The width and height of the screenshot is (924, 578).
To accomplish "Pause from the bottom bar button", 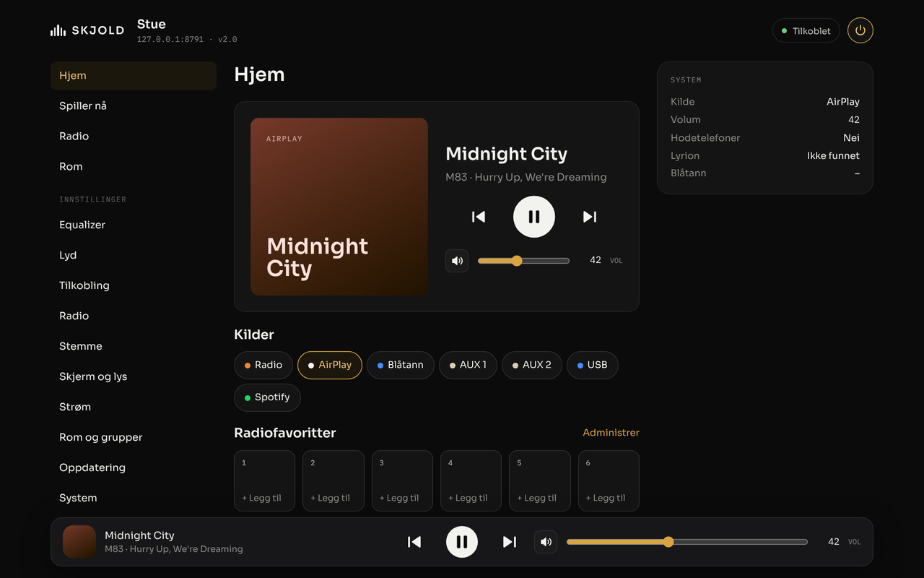I will 462,542.
